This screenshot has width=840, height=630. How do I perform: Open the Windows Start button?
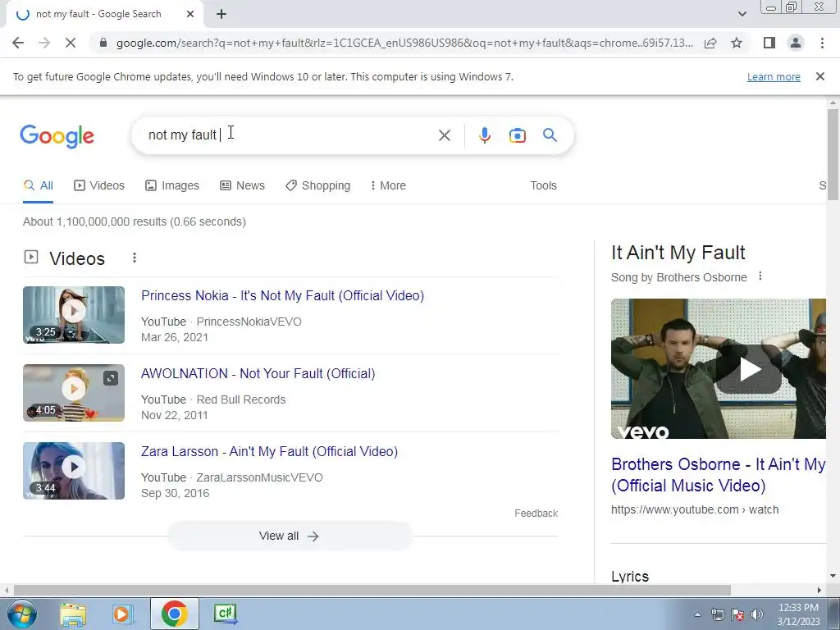pos(22,614)
